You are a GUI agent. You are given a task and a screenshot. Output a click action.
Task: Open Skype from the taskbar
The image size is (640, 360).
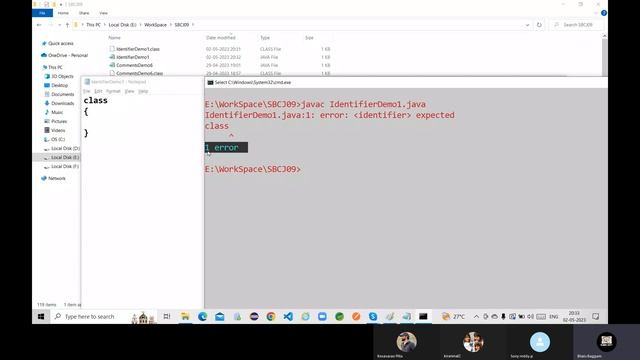(x=373, y=316)
